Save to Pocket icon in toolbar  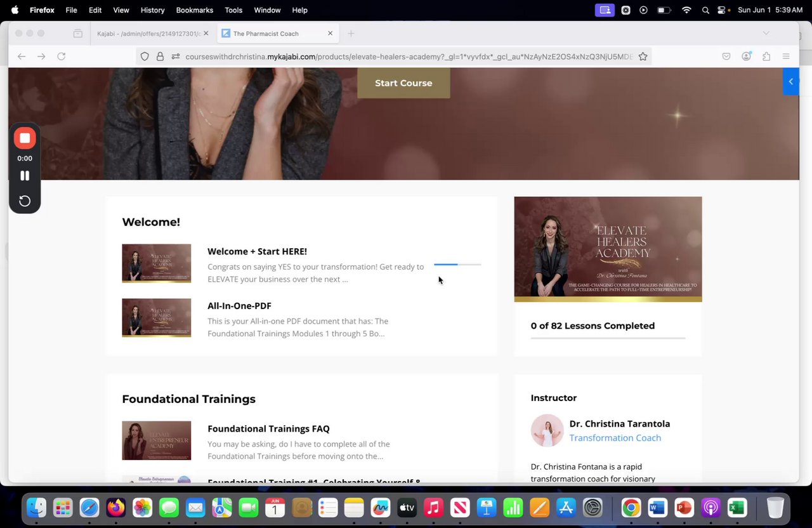[726, 56]
